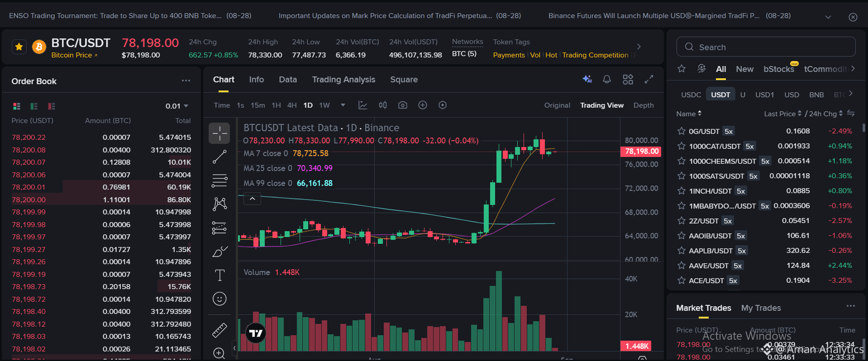Select 1H time interval
This screenshot has width=868, height=361.
(276, 105)
